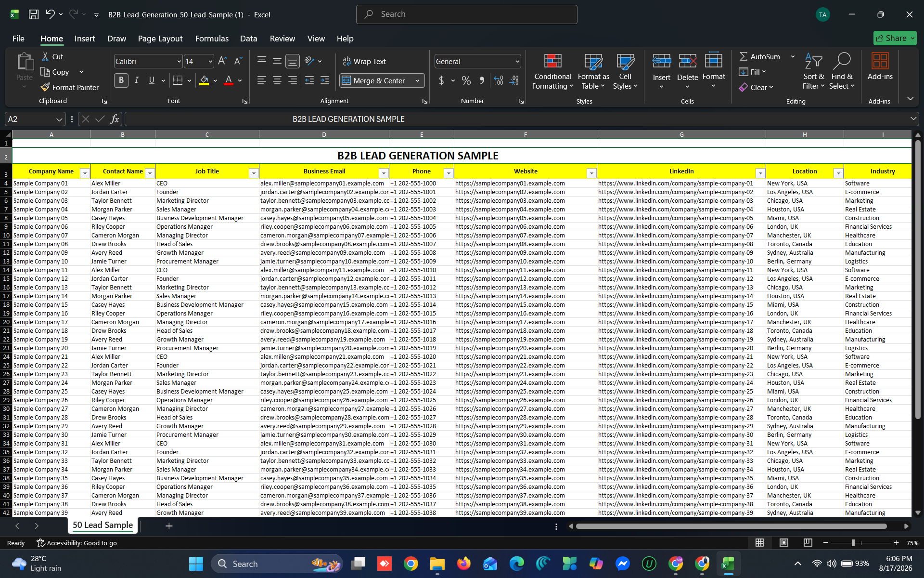Click the Format Painter brush
This screenshot has width=924, height=578.
coord(45,87)
